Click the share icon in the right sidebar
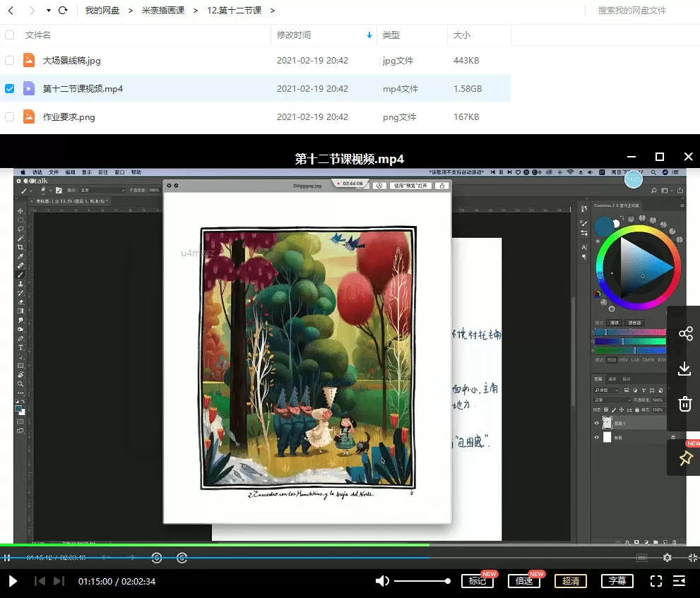Viewport: 700px width, 598px height. point(684,333)
